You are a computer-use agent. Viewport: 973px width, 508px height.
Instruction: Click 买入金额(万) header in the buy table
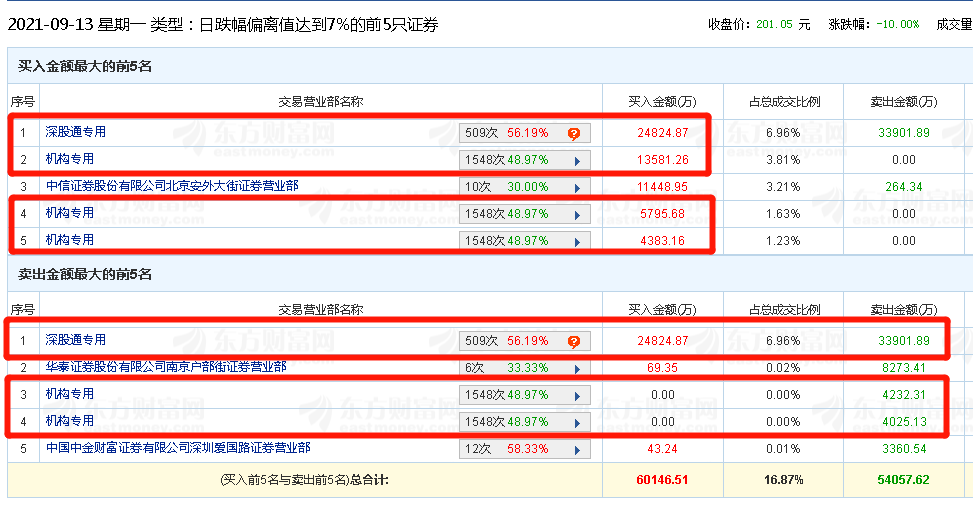tap(661, 101)
